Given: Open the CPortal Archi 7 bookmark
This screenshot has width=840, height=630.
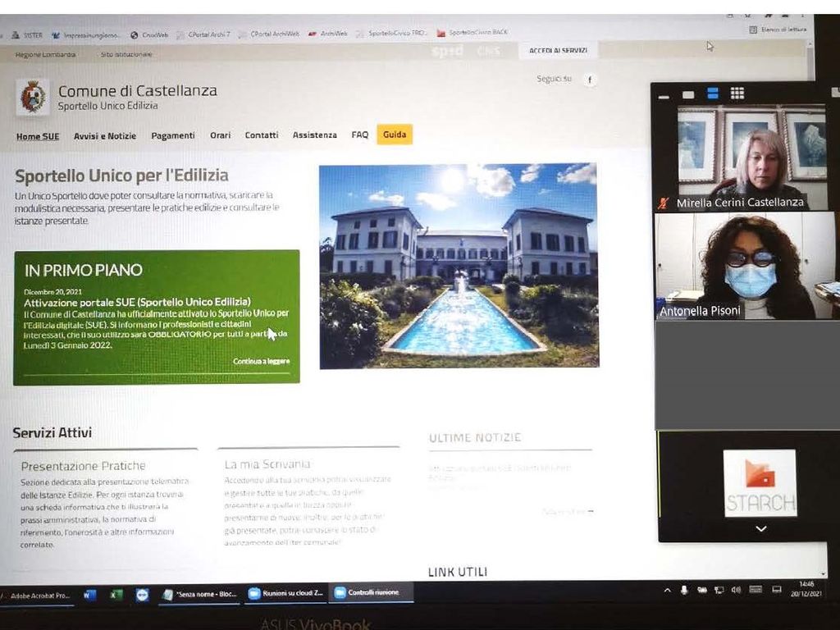Looking at the screenshot, I should coord(203,34).
